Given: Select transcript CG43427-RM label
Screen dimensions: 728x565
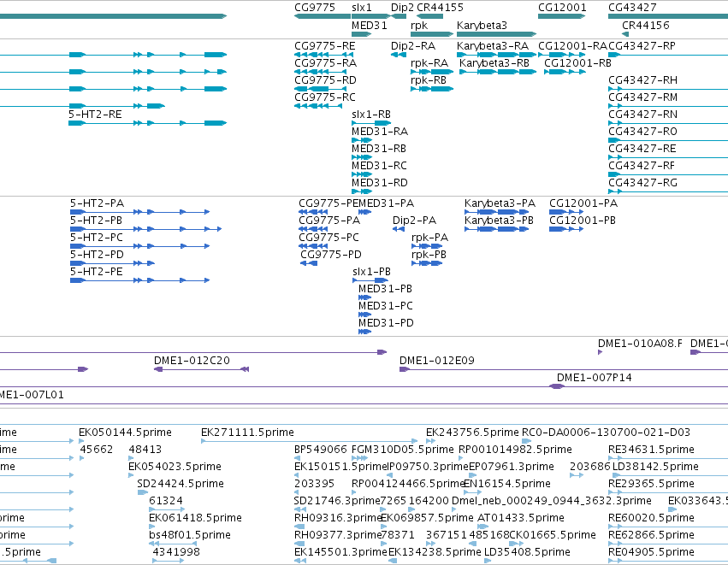Looking at the screenshot, I should 642,97.
